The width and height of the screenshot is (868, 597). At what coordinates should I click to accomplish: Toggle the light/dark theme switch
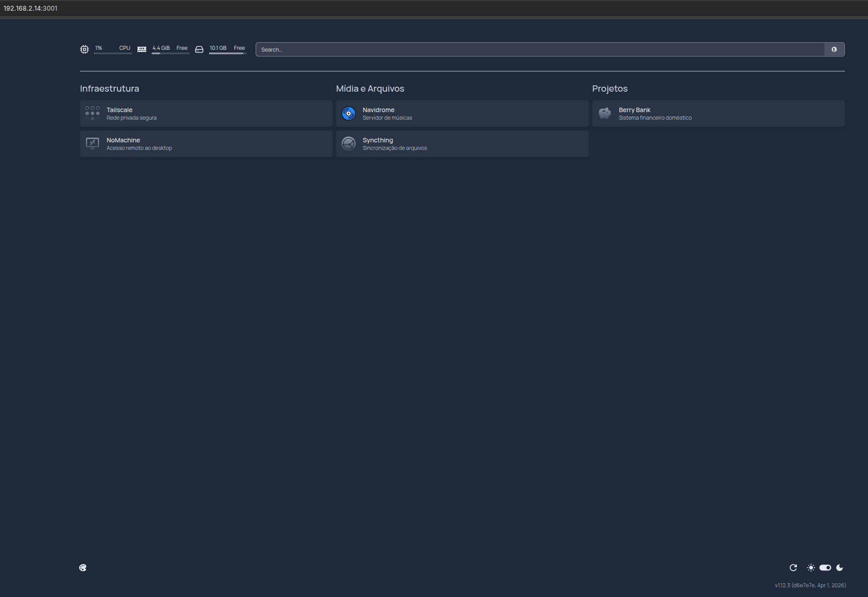pyautogui.click(x=825, y=568)
